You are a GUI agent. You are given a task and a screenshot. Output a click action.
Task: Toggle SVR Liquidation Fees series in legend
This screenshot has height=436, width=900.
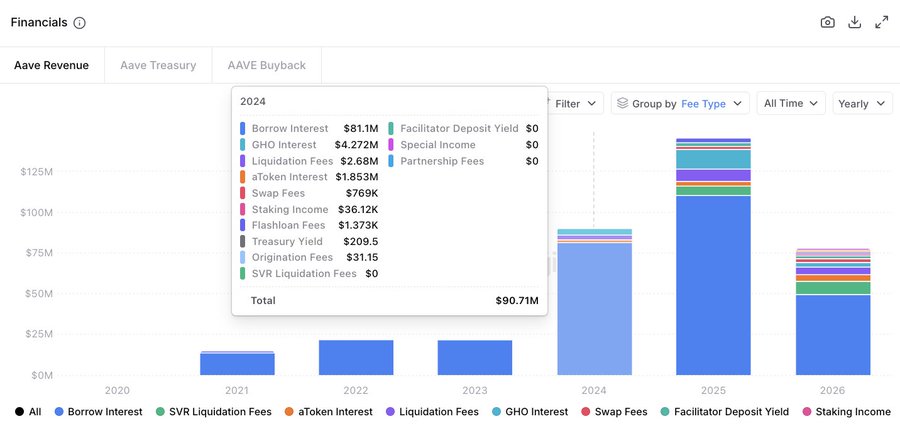click(214, 411)
